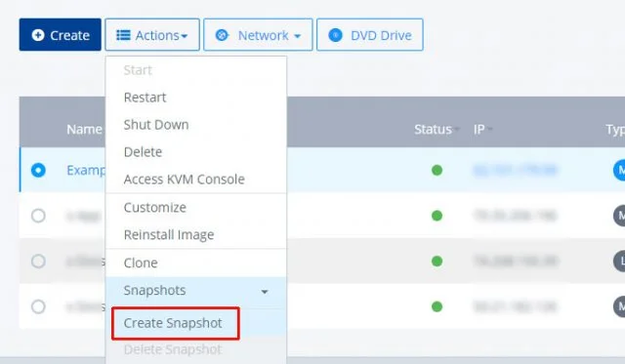Image resolution: width=625 pixels, height=364 pixels.
Task: Sort table by Status column
Action: (x=437, y=129)
